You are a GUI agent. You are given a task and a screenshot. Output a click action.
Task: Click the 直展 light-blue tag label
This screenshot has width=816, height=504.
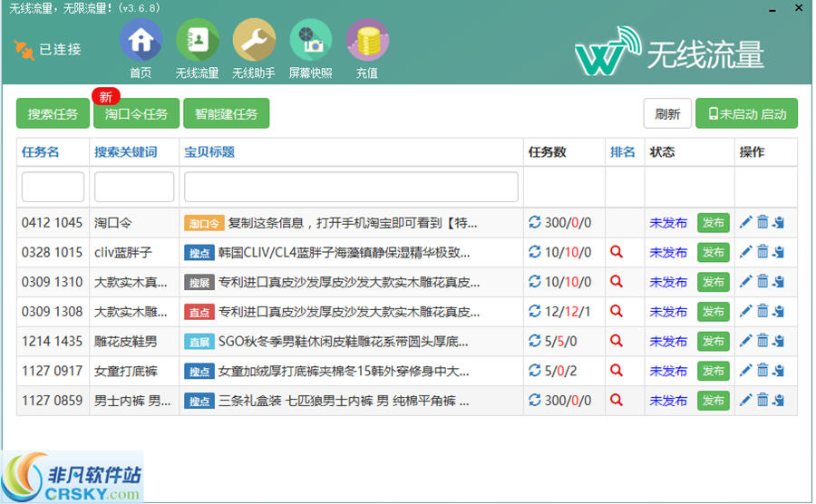click(199, 342)
